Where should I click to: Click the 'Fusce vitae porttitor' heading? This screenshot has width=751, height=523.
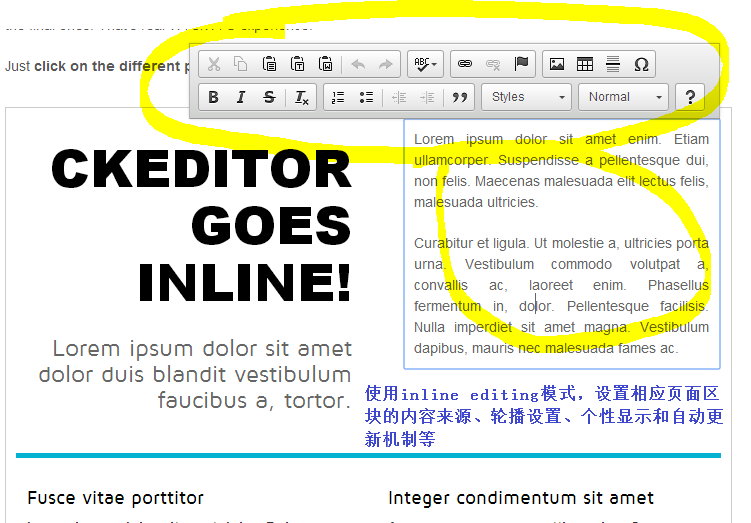115,498
